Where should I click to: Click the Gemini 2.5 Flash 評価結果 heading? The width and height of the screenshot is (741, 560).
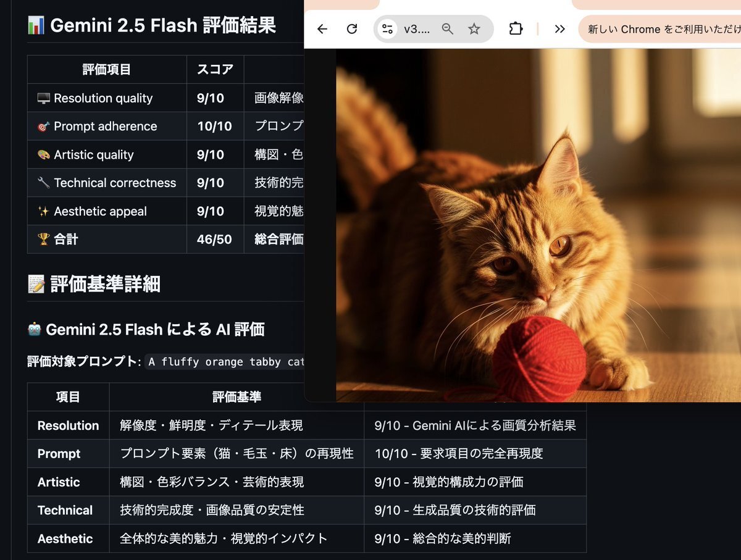[152, 25]
